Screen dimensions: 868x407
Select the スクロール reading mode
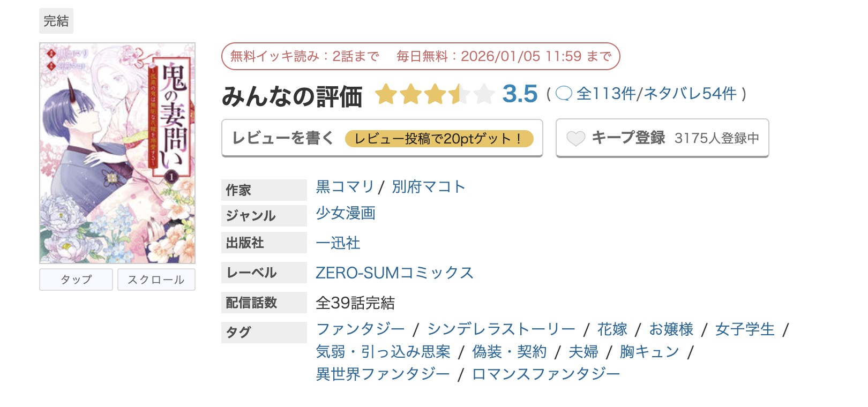[x=156, y=280]
